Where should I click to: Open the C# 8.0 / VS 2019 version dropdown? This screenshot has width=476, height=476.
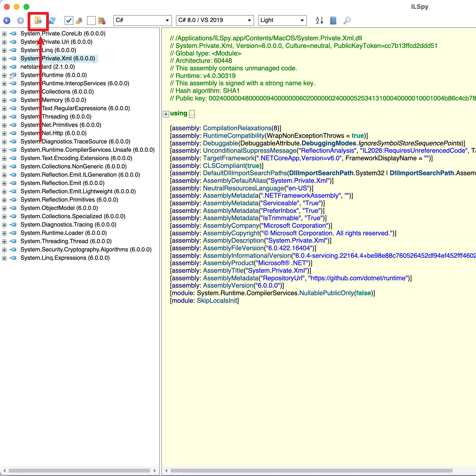pyautogui.click(x=215, y=20)
